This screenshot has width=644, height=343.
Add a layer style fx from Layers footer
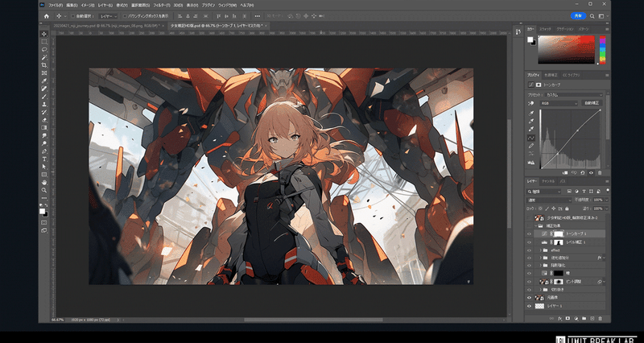coord(559,318)
